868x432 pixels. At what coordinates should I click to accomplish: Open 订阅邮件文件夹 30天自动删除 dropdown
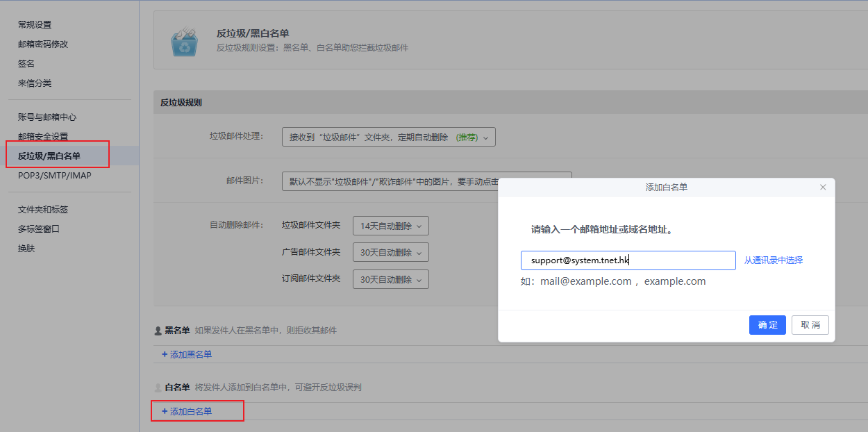tap(390, 279)
